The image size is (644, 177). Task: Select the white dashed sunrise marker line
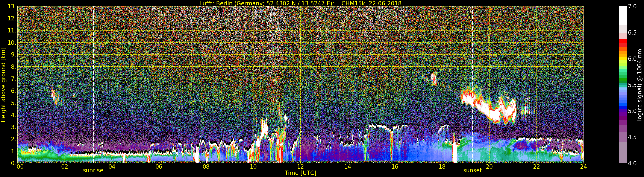tap(93, 85)
